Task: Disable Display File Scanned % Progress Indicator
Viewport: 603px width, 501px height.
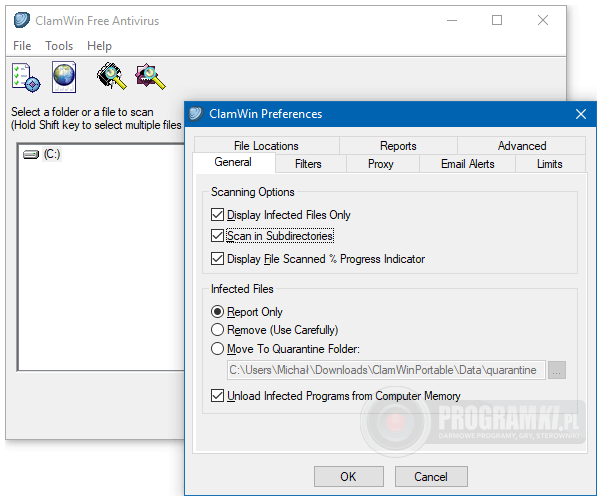Action: [217, 259]
